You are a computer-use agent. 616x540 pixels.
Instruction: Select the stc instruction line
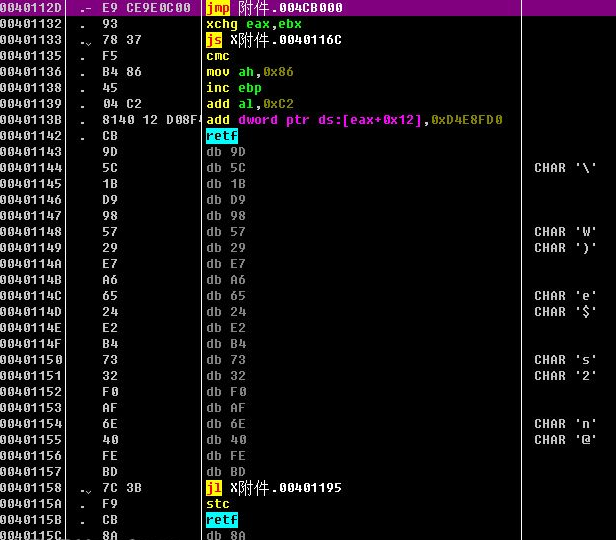click(218, 504)
